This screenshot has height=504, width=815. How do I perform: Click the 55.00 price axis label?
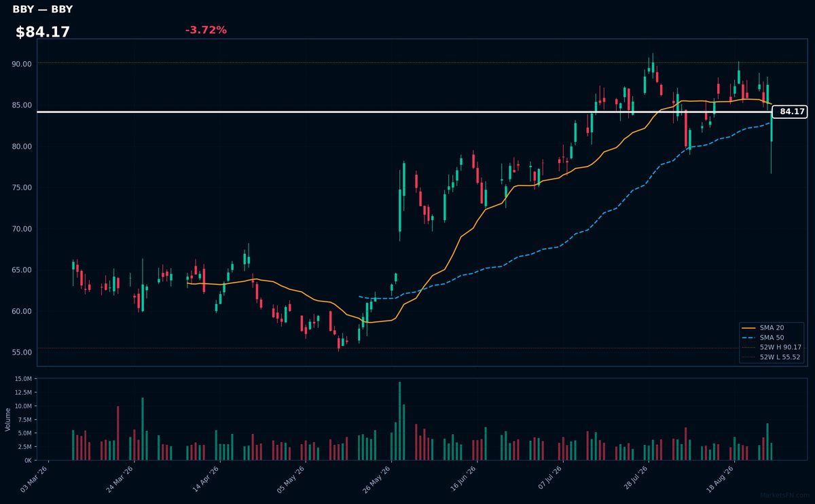click(22, 353)
